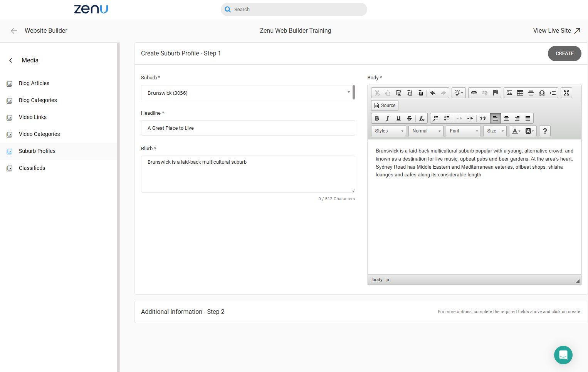Open the chat support bubble
The height and width of the screenshot is (372, 588).
coord(563,355)
